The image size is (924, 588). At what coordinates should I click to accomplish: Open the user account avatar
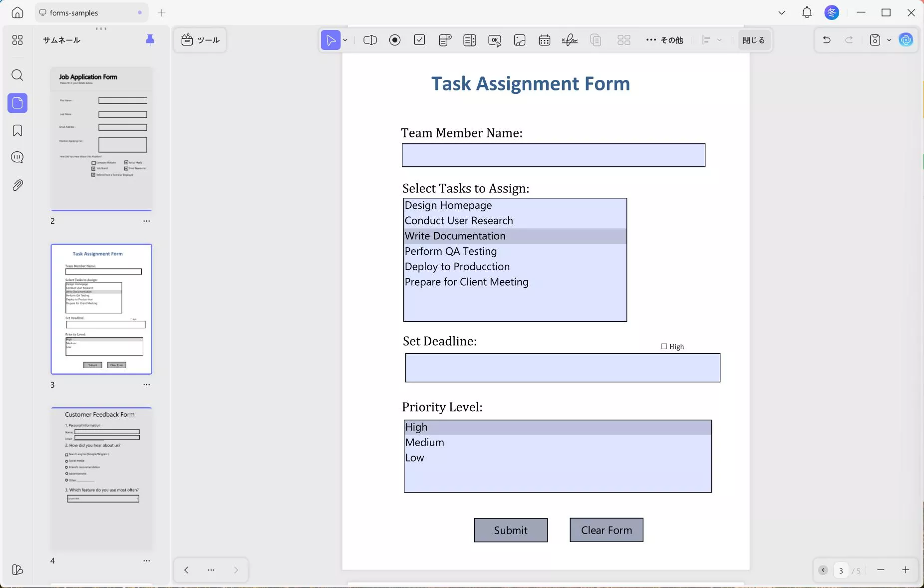pos(832,12)
